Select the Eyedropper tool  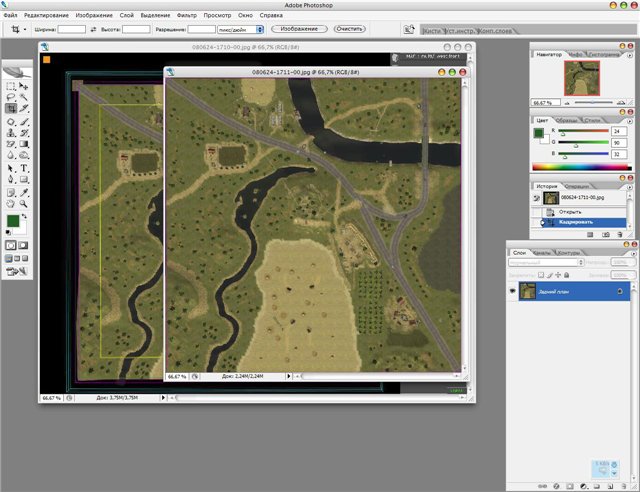(24, 192)
